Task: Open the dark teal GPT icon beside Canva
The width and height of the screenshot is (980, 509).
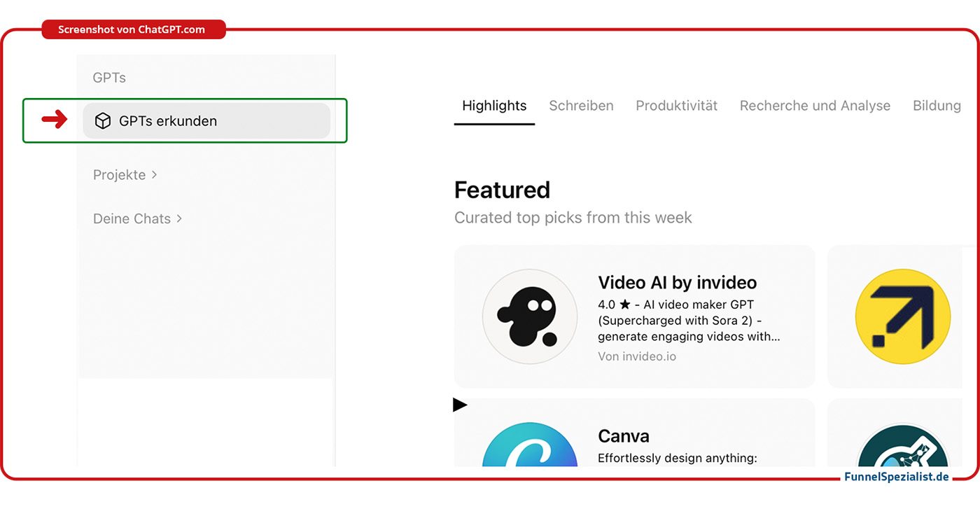Action: 903,446
